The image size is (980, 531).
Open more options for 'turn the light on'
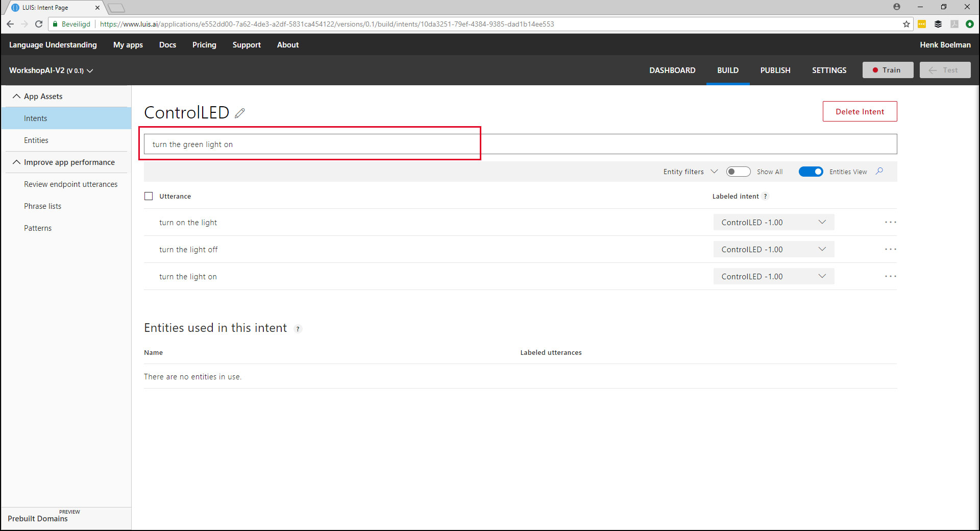(x=891, y=276)
